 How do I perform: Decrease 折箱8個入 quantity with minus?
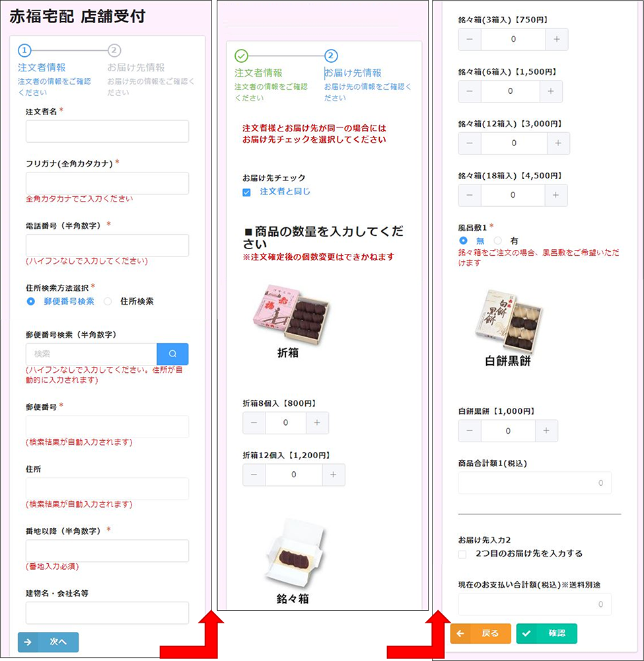254,423
